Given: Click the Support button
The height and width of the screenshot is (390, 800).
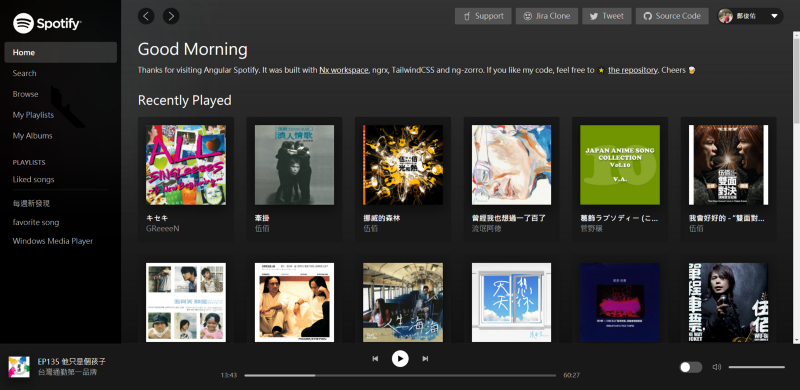Looking at the screenshot, I should point(483,16).
